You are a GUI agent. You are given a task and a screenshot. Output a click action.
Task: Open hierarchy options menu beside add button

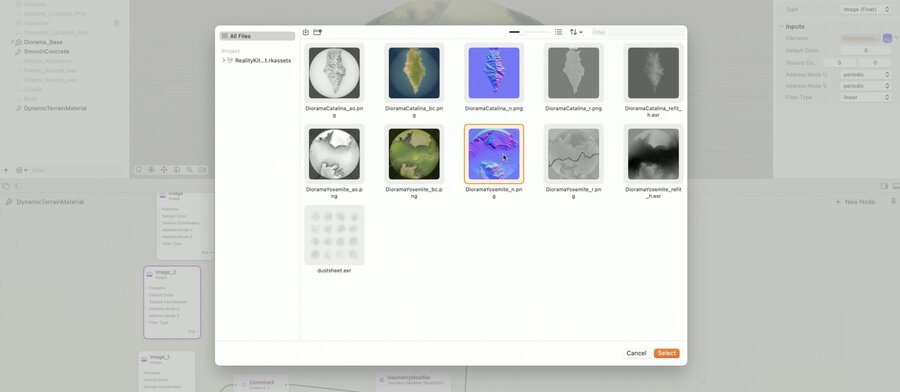click(x=21, y=170)
